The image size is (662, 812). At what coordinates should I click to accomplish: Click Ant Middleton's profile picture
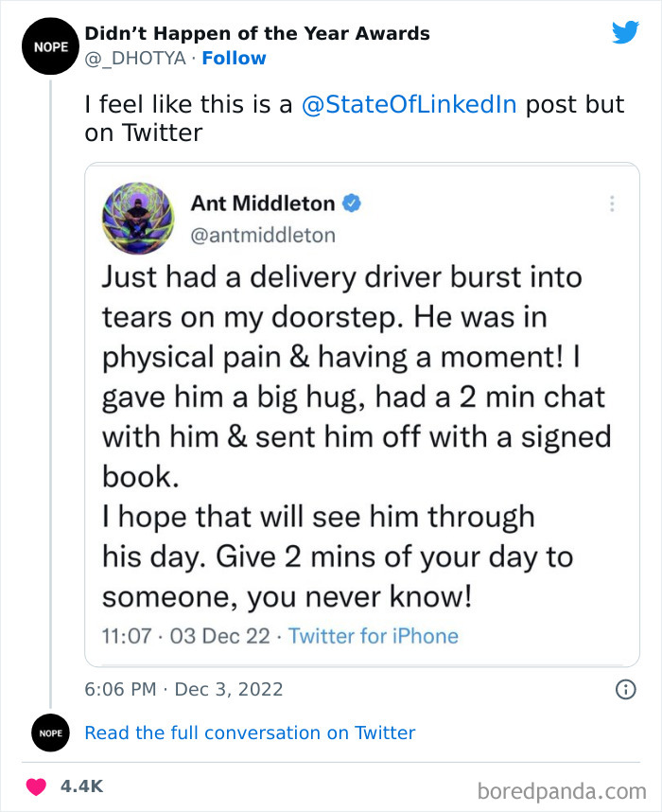(x=139, y=217)
